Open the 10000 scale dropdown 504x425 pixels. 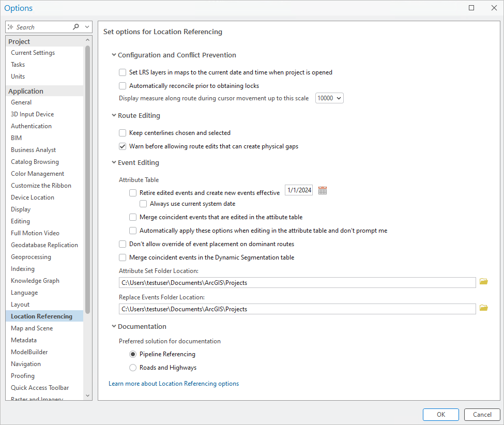(x=329, y=98)
